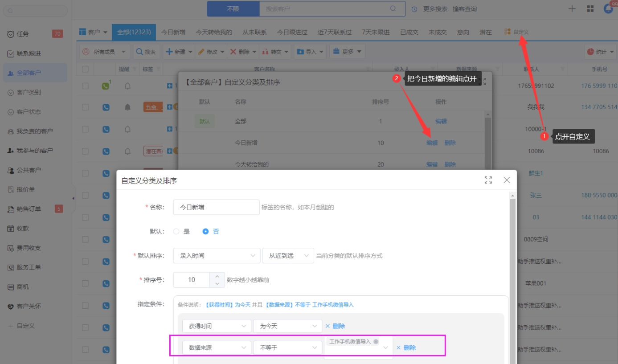Open the 从近到远 sort order dropdown
Viewport: 618px width, 364px height.
(288, 256)
